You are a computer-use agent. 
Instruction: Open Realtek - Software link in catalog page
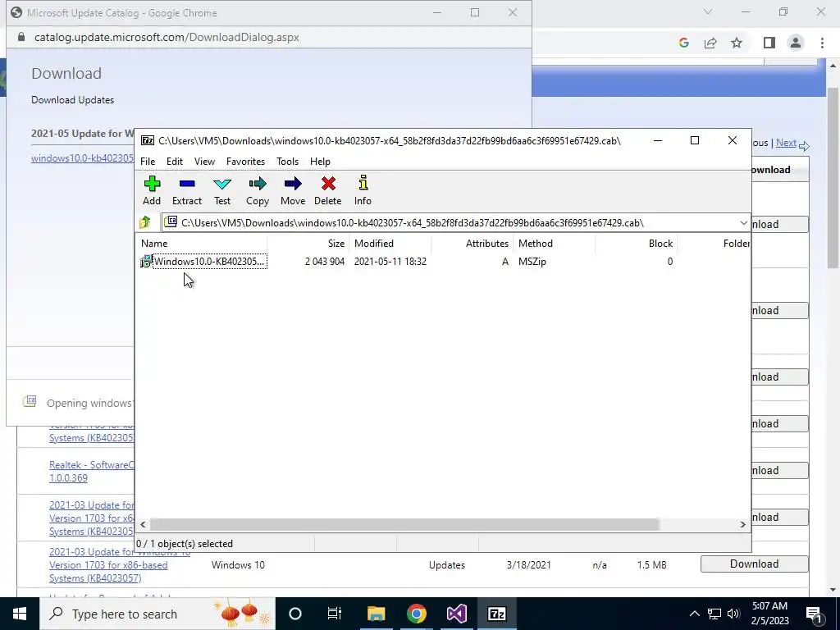click(92, 472)
